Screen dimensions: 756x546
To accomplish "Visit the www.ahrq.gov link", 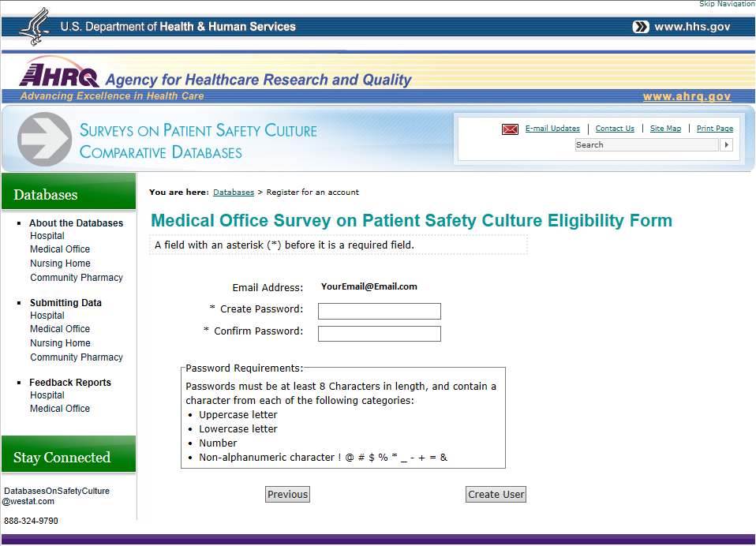I will (687, 97).
